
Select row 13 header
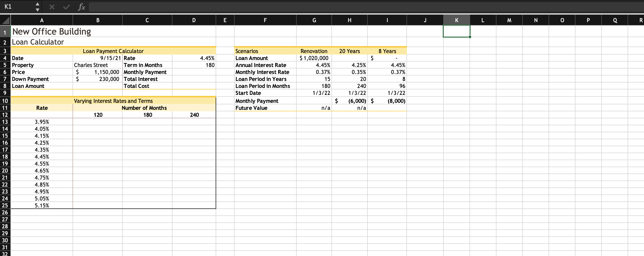point(5,122)
